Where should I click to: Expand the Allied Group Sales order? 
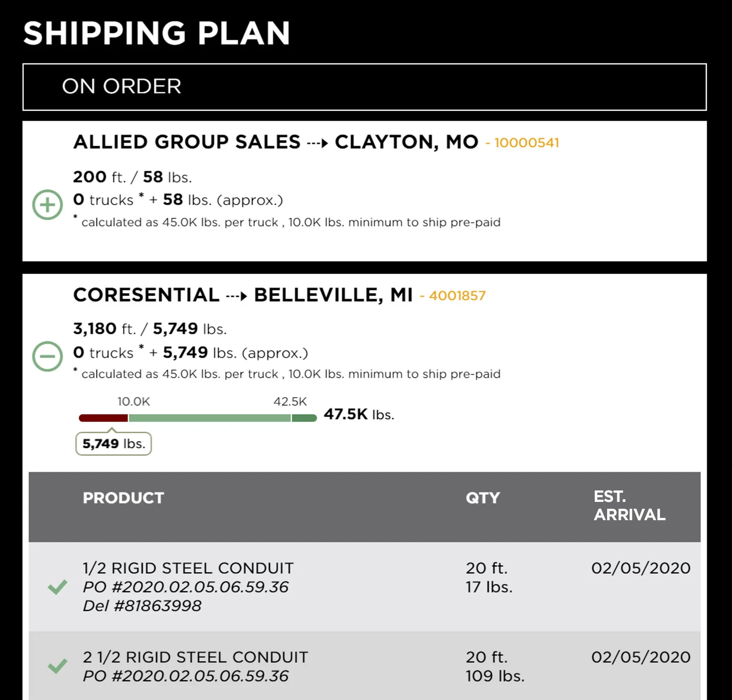[48, 205]
